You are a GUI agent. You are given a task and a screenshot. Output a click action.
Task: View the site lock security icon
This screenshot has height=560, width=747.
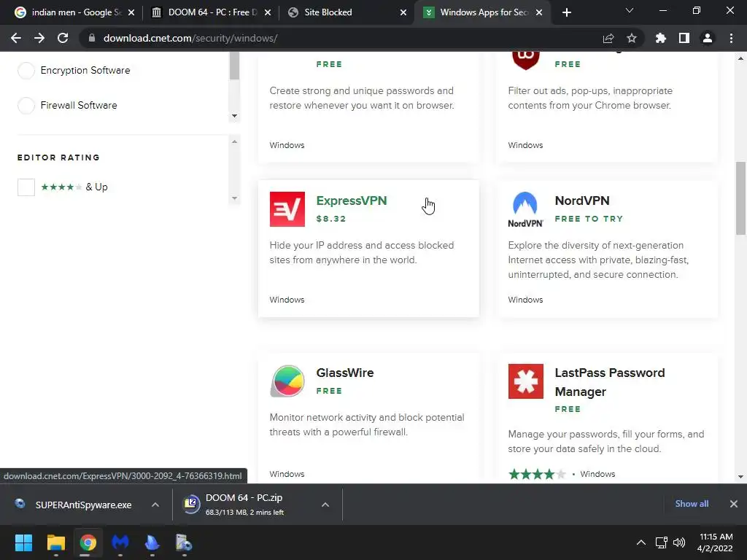[x=92, y=38]
